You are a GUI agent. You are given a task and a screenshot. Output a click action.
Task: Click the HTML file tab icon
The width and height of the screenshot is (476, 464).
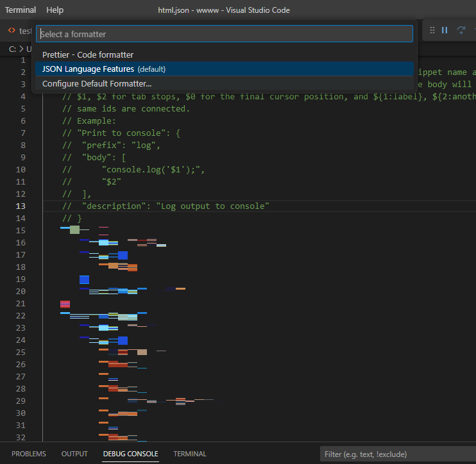(x=12, y=30)
